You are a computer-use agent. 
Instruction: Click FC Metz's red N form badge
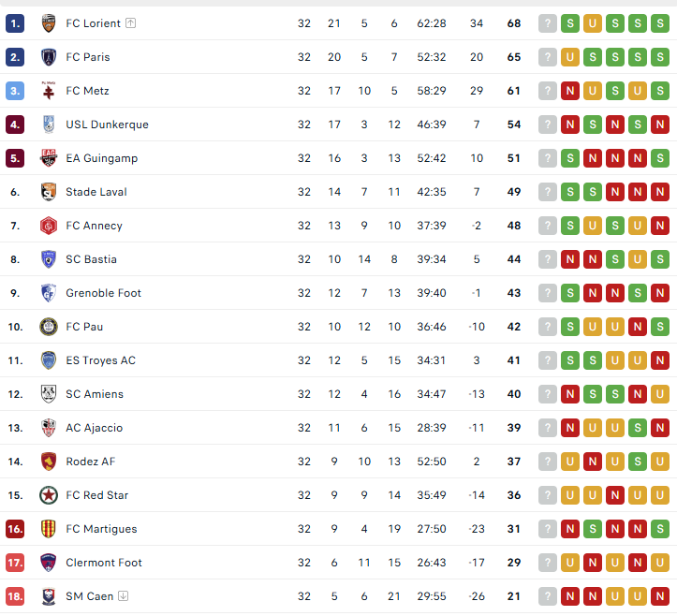(570, 91)
